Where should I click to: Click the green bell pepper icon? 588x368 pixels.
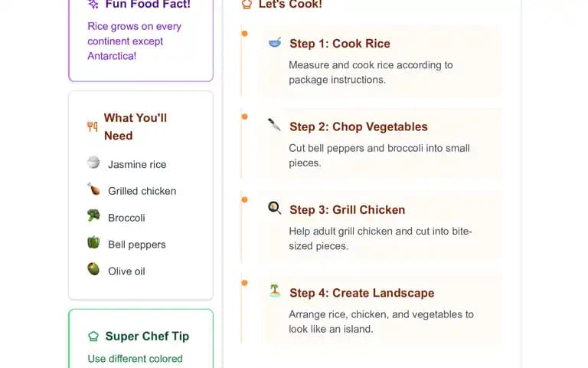click(93, 242)
